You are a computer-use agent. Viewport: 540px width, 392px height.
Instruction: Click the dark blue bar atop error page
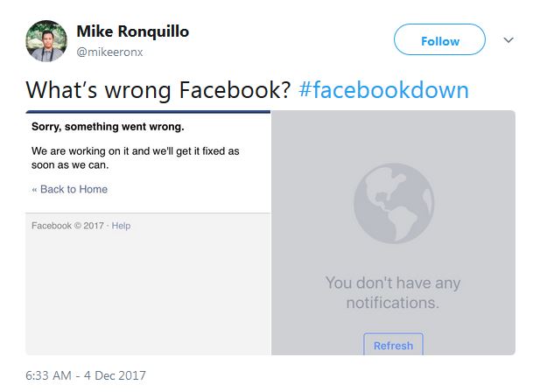(x=148, y=112)
